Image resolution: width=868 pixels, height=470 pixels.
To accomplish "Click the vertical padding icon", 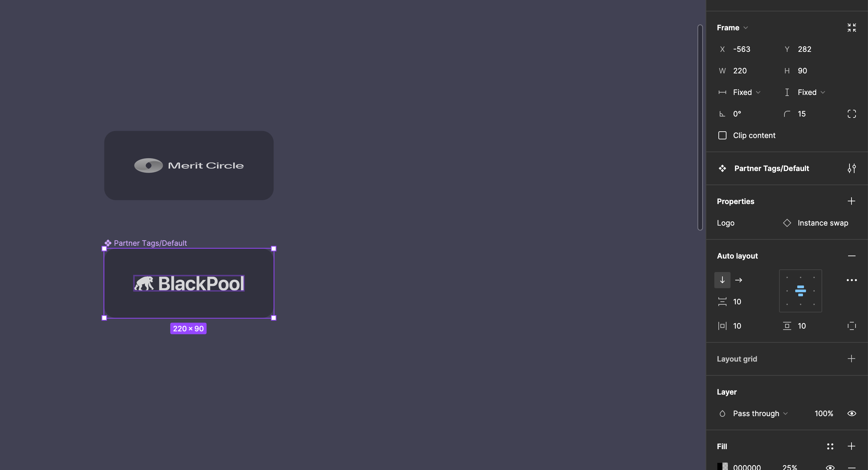I will tap(787, 326).
